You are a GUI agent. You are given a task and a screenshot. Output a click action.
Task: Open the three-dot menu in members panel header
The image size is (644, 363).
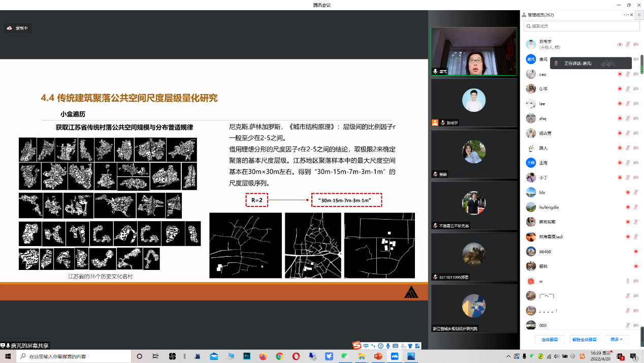(x=627, y=15)
